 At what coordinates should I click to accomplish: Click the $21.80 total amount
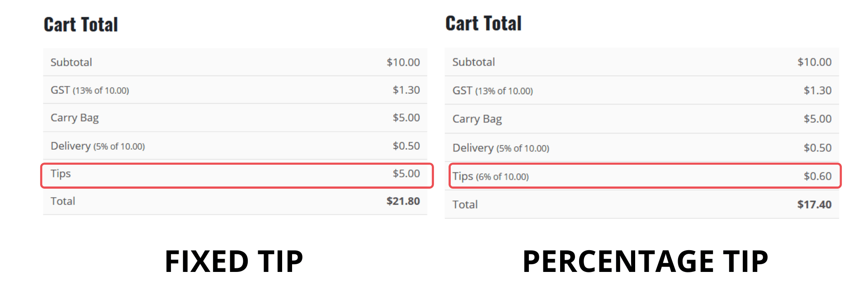click(x=403, y=201)
